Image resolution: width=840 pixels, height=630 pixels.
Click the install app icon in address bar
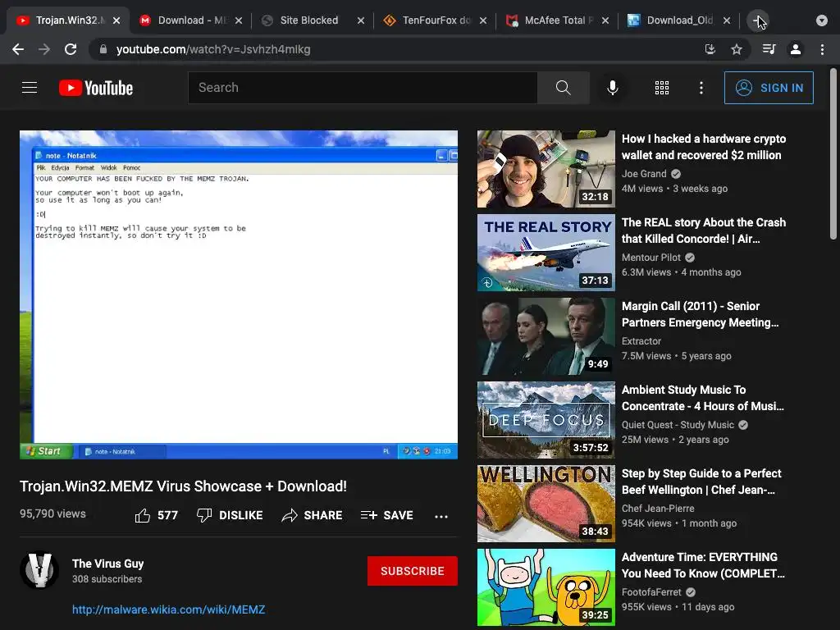710,49
